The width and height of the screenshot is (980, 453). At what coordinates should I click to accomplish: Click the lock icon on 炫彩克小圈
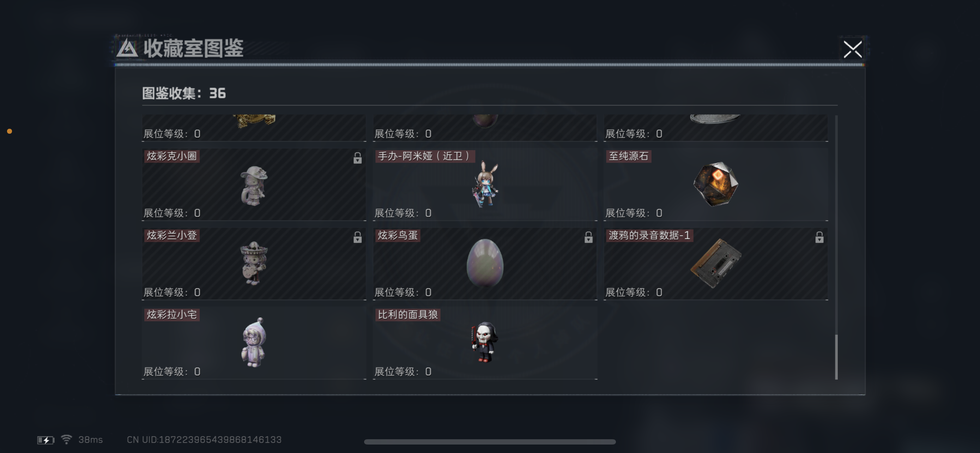point(357,158)
